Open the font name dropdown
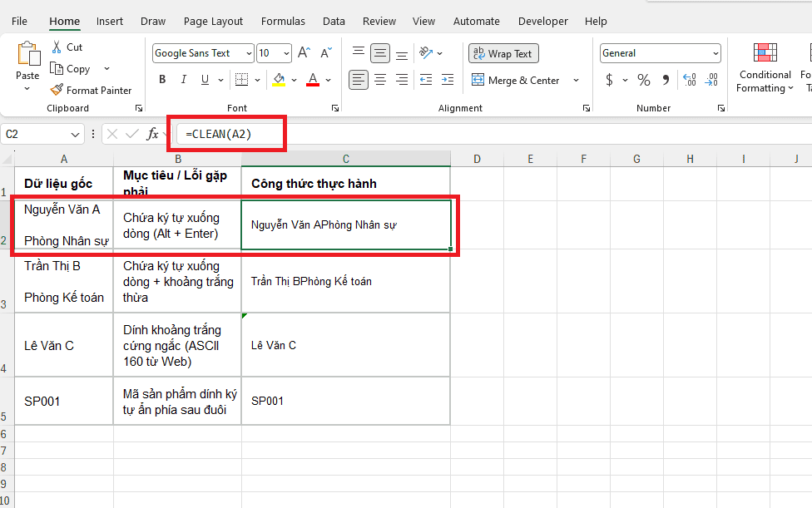The width and height of the screenshot is (812, 508). [249, 53]
